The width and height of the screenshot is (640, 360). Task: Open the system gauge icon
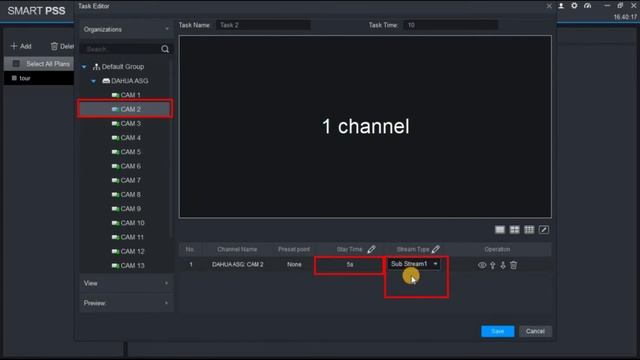point(587,6)
